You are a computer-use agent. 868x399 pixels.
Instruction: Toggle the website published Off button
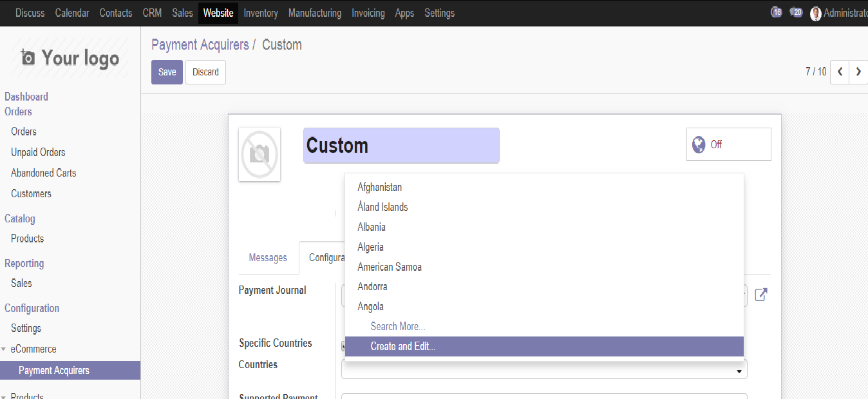[728, 144]
